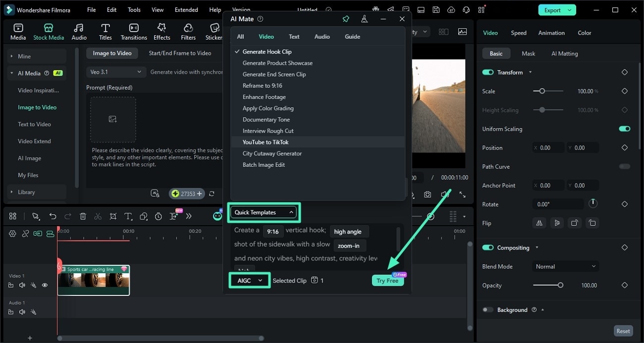Switch to Start/End Frame to Video
The height and width of the screenshot is (343, 644).
coord(180,53)
